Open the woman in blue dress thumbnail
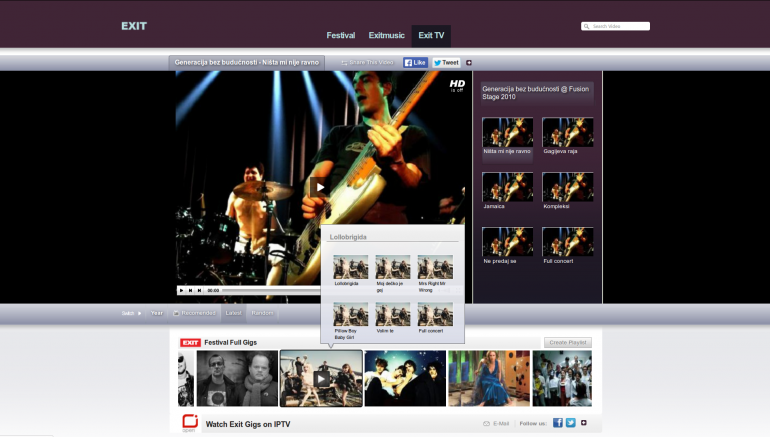Screen dimensions: 770x437 [489, 378]
